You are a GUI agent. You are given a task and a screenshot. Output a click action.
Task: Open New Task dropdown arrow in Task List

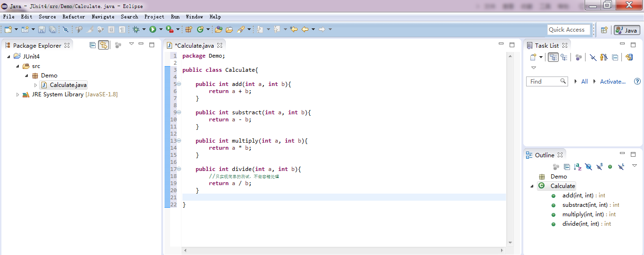pos(541,57)
